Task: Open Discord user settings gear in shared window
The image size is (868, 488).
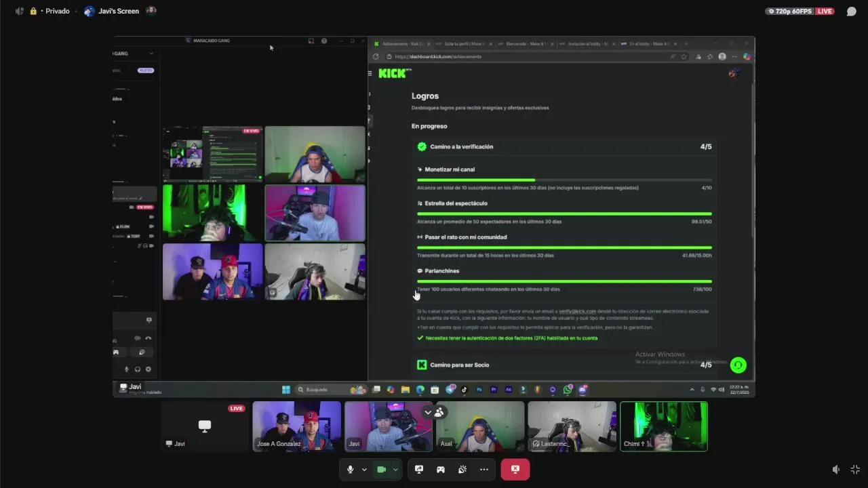Action: (149, 369)
